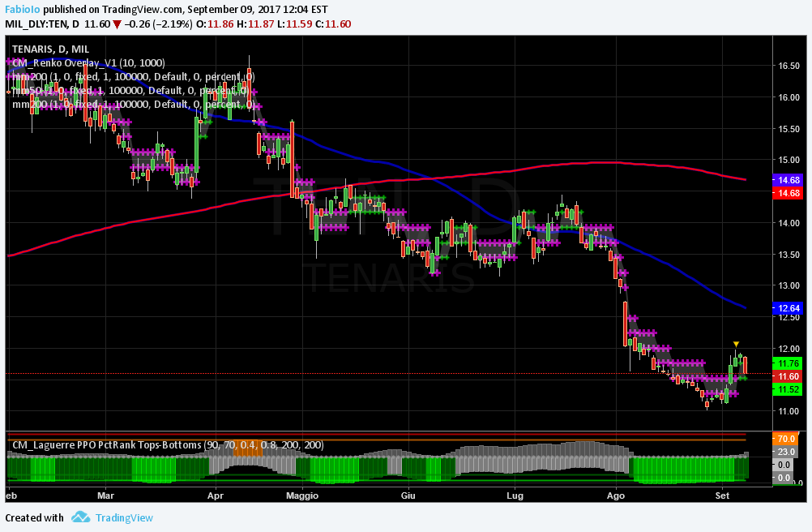The image size is (812, 532).
Task: Click the 15.50 price axis label
Action: coord(788,129)
